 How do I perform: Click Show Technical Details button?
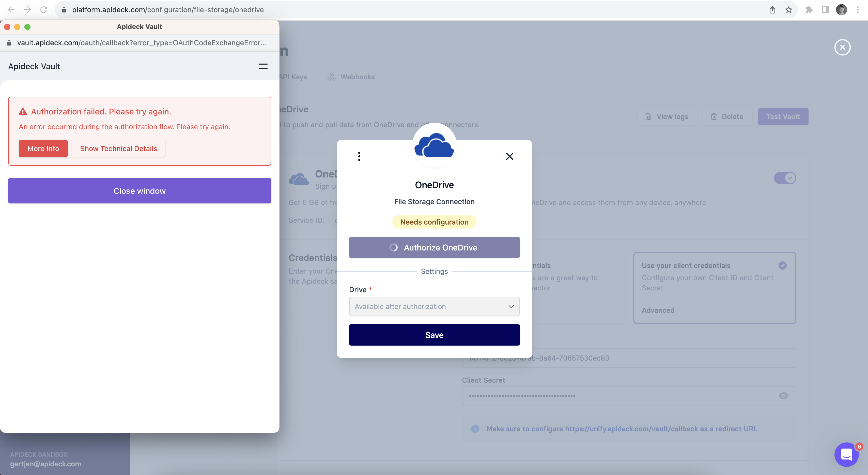[119, 149]
